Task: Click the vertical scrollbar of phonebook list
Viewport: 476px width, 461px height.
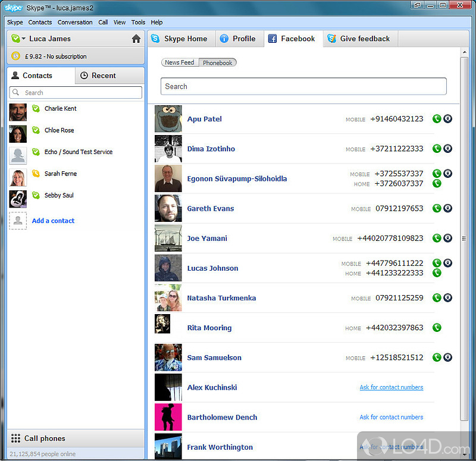Action: (464, 239)
